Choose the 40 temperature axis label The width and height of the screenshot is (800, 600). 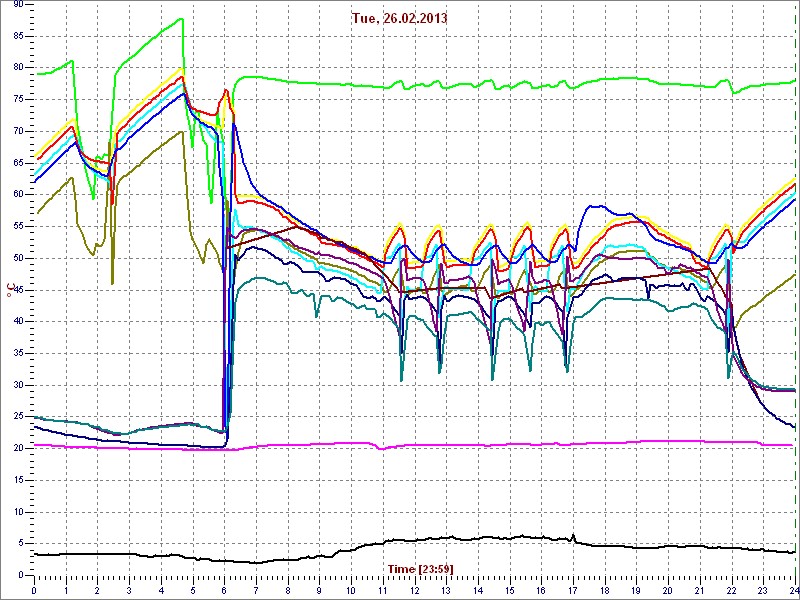(x=18, y=321)
